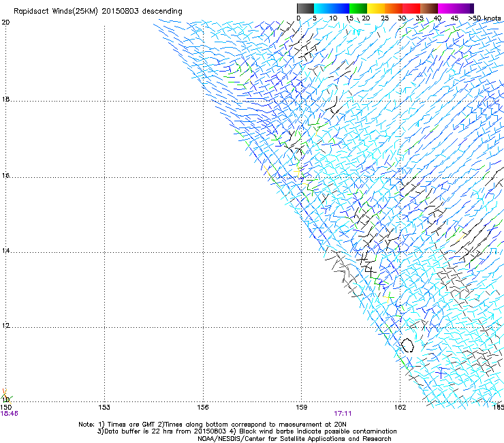Viewport: 504px width, 443px height.
Task: Click the longitude label '162'
Action: (400, 408)
